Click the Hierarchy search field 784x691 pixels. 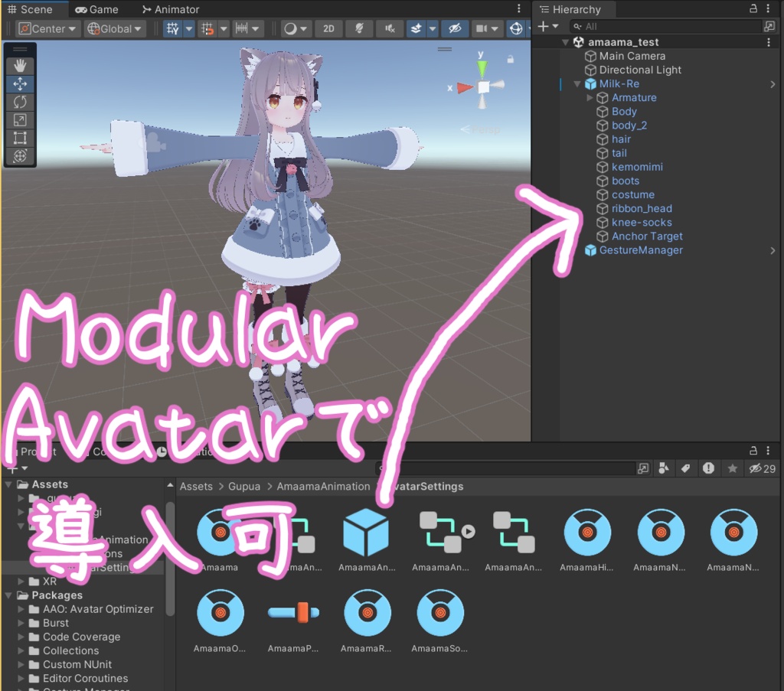click(x=664, y=27)
